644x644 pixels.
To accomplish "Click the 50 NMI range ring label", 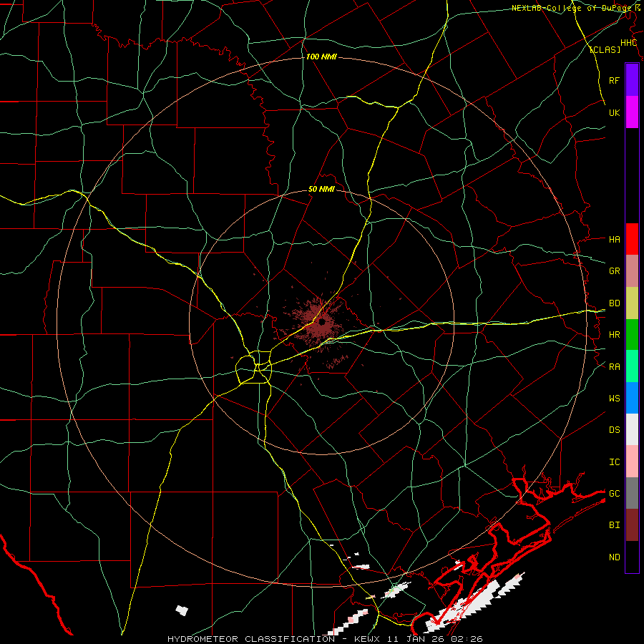I will pyautogui.click(x=321, y=190).
